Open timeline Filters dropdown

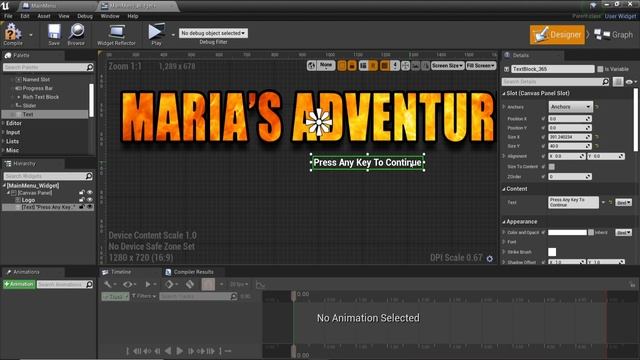pos(144,296)
